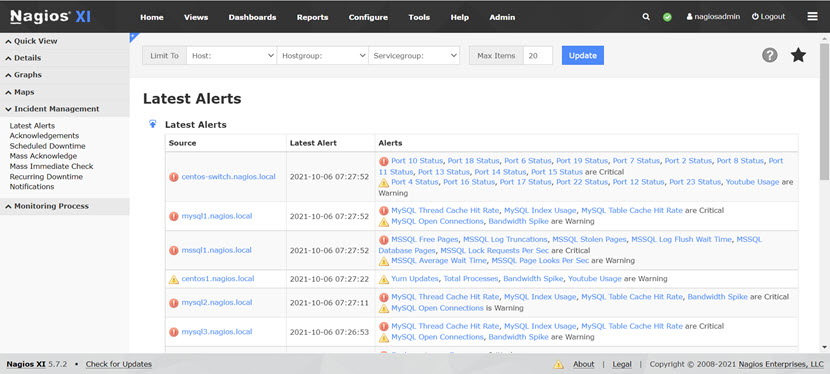Expand the Maps sidebar section
This screenshot has height=374, width=830.
(x=65, y=92)
